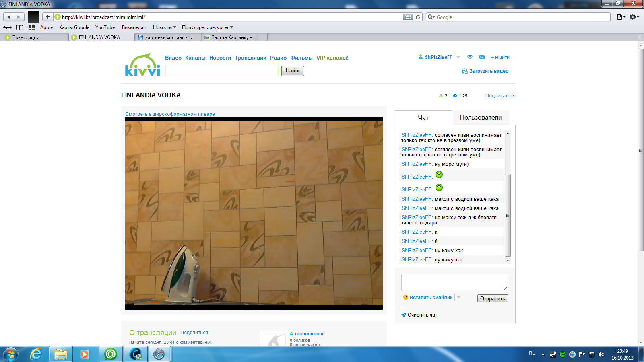Select the Чат tab
The height and width of the screenshot is (362, 644).
click(x=423, y=118)
